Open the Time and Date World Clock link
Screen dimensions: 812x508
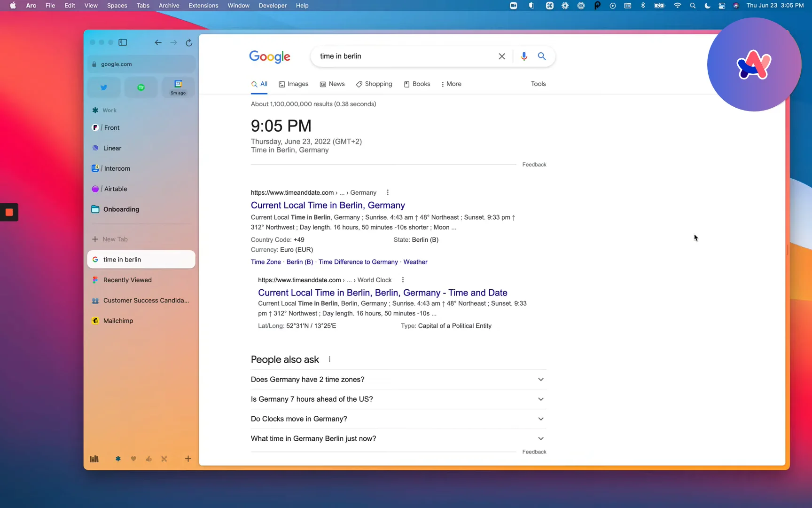click(383, 293)
